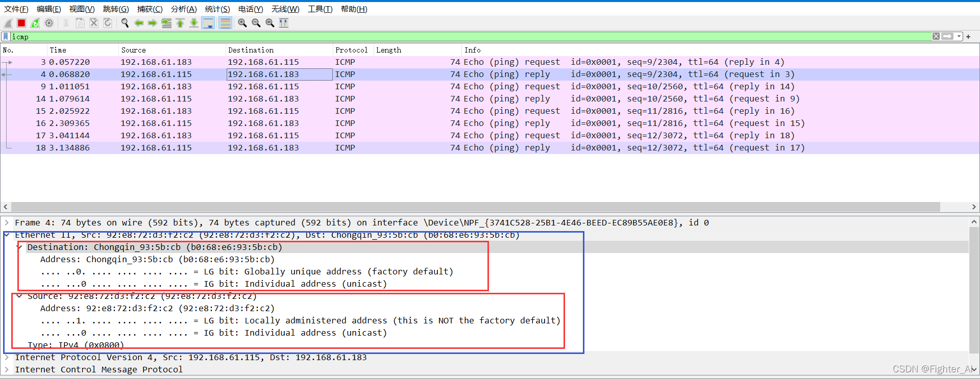
Task: Click packet list scroll right arrow
Action: (x=974, y=207)
